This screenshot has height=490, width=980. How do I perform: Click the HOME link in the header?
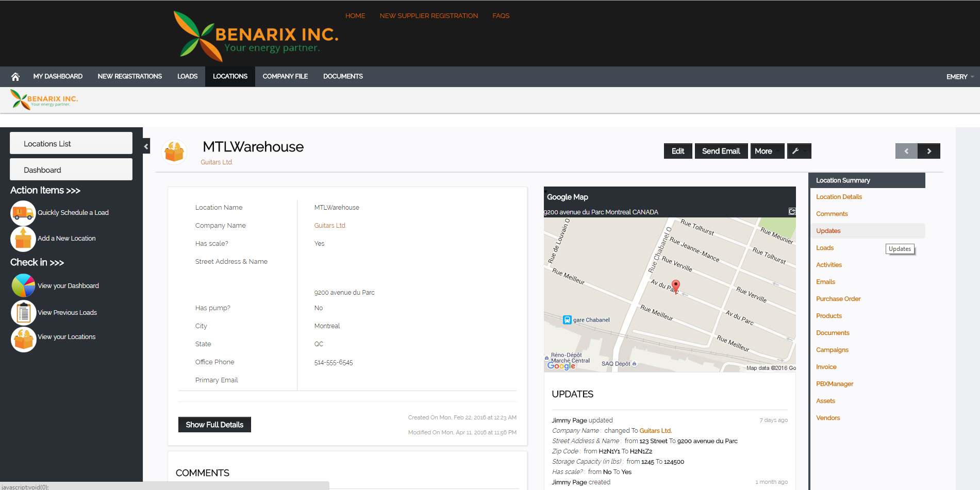[x=355, y=16]
